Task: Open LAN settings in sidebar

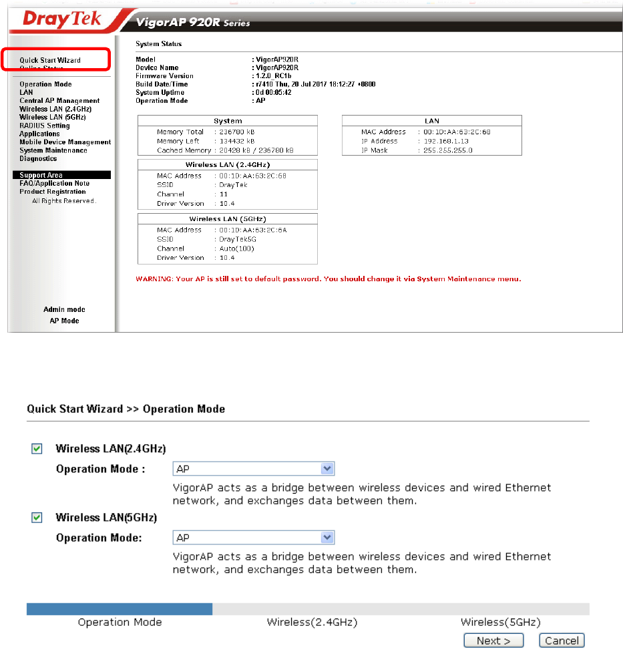Action: (26, 93)
